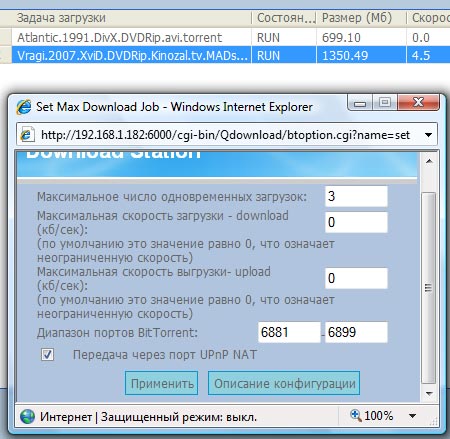Click the speed value 4.5
This screenshot has width=450, height=439.
[x=421, y=55]
